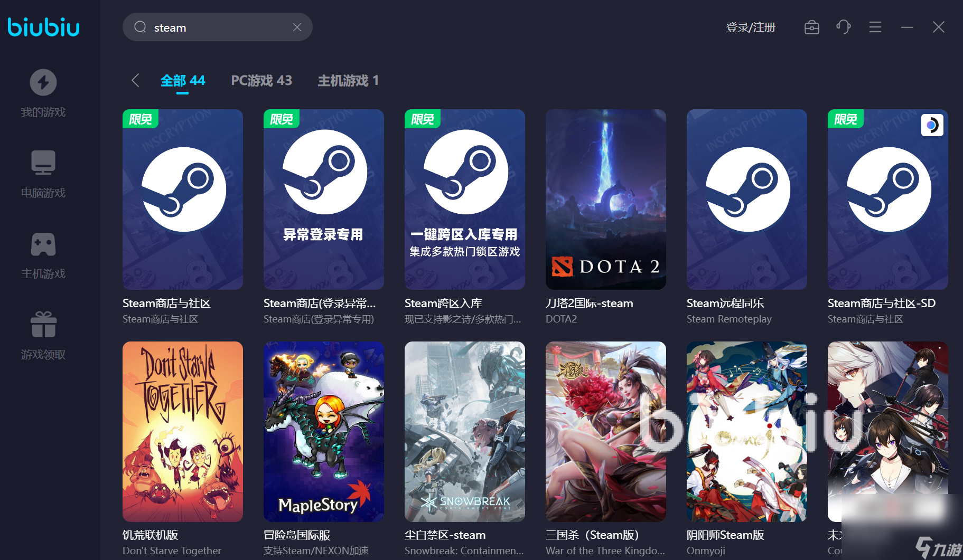This screenshot has width=963, height=560.
Task: Click subtitle Onmyoji
Action: (x=706, y=550)
